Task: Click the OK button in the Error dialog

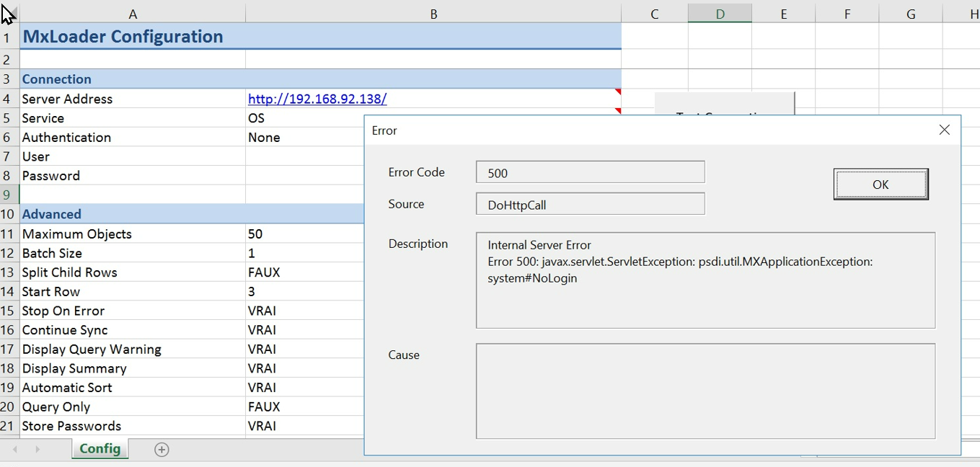Action: (880, 184)
